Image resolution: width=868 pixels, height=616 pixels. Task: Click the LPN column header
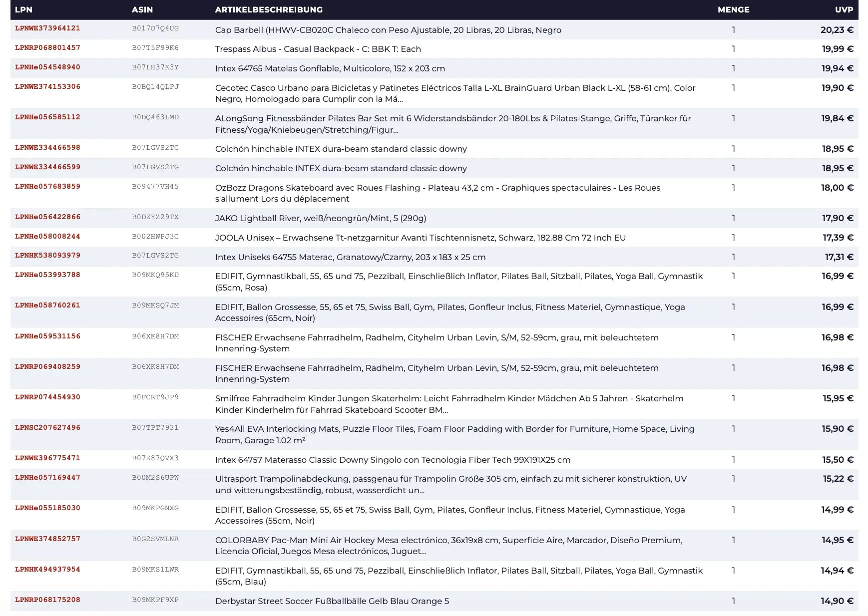pyautogui.click(x=23, y=9)
